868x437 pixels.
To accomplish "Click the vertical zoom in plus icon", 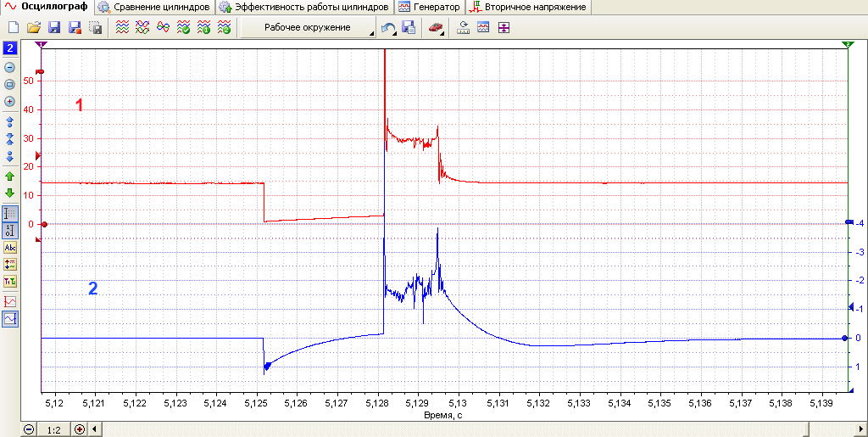I will [9, 101].
